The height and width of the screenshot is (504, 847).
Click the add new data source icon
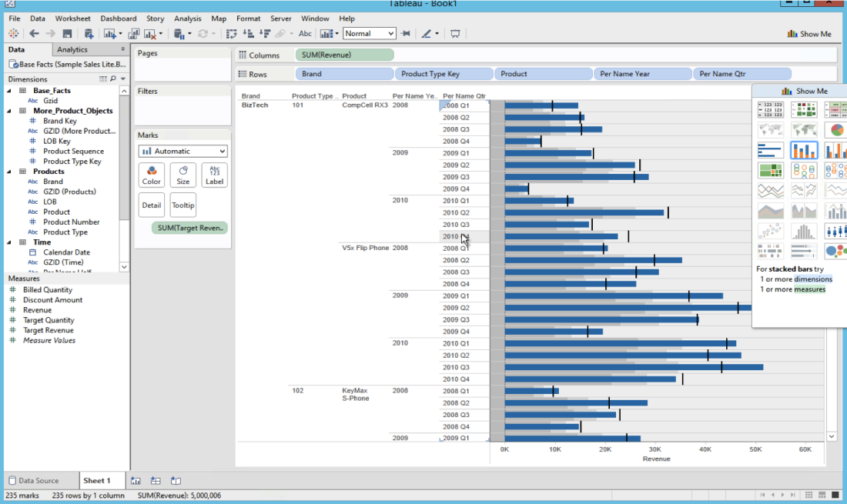coord(89,33)
